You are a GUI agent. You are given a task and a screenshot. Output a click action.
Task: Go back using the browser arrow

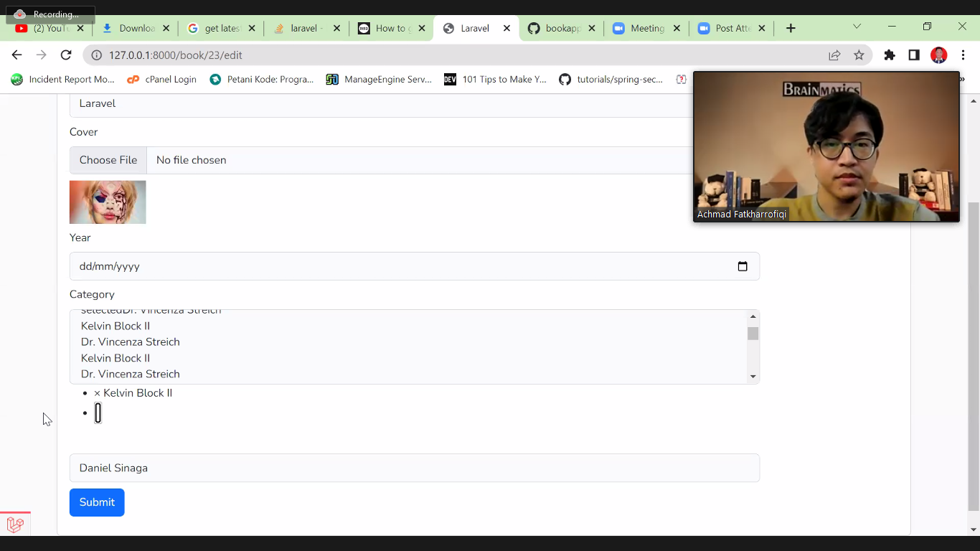pyautogui.click(x=17, y=55)
